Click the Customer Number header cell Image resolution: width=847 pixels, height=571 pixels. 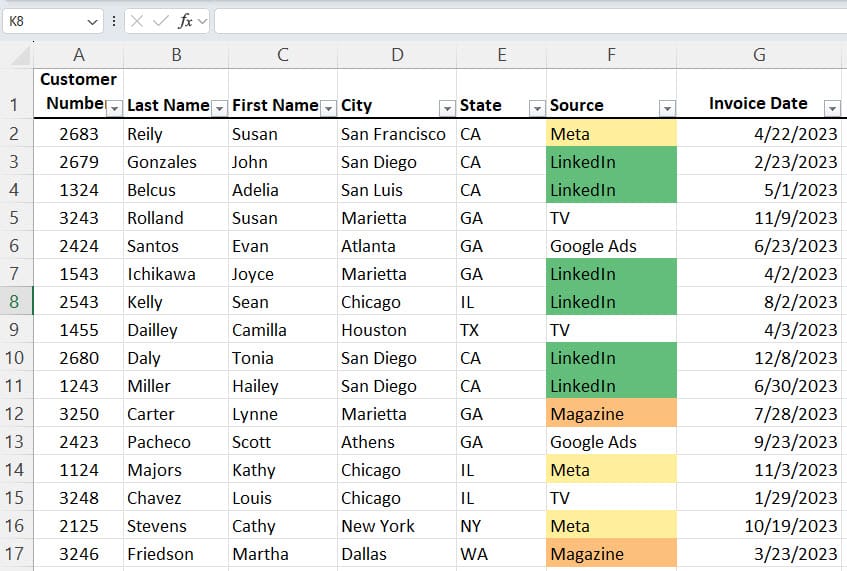[79, 93]
